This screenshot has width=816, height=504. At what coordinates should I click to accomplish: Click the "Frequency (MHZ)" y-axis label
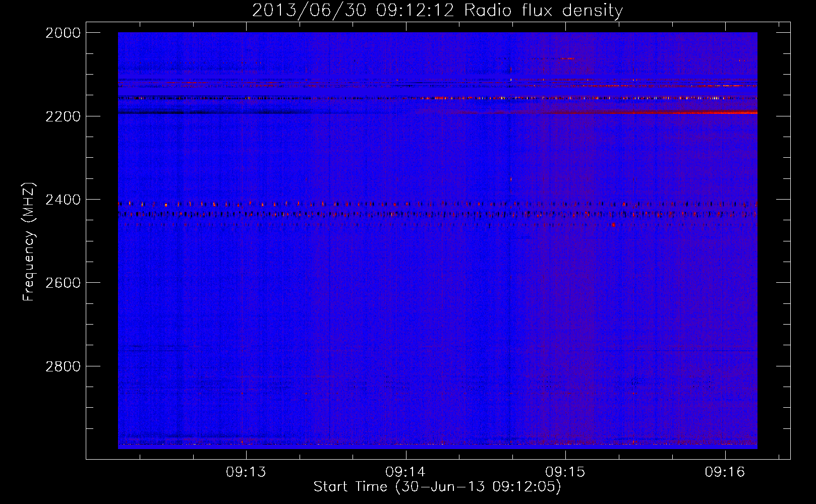(29, 242)
